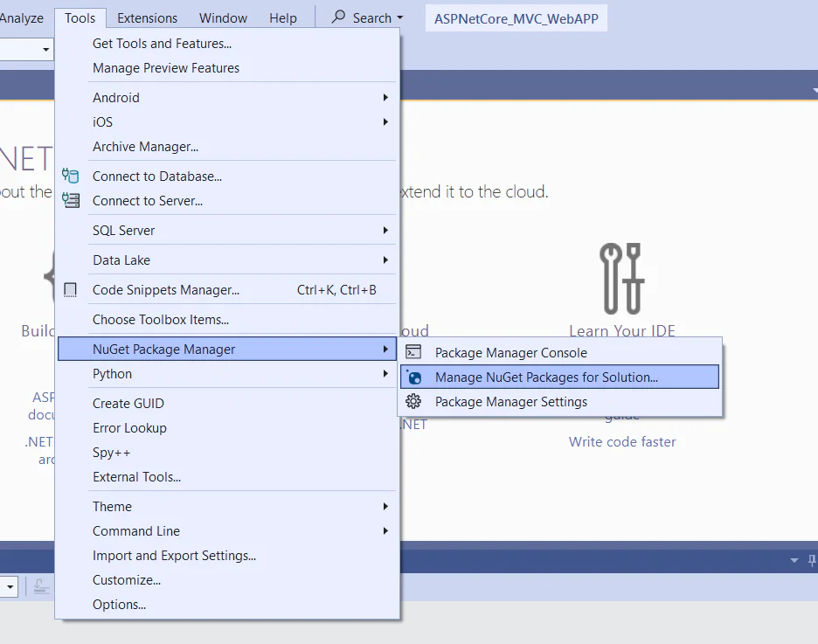Open Error Lookup
The image size is (818, 644).
(x=227, y=428)
